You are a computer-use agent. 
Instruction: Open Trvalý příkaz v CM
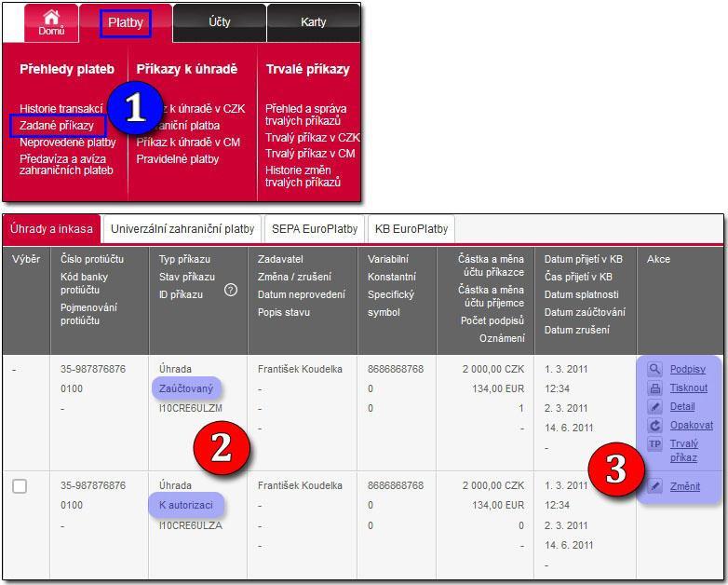point(310,154)
